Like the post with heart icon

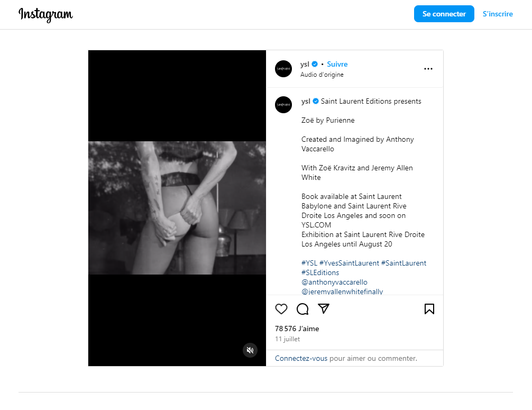click(281, 309)
